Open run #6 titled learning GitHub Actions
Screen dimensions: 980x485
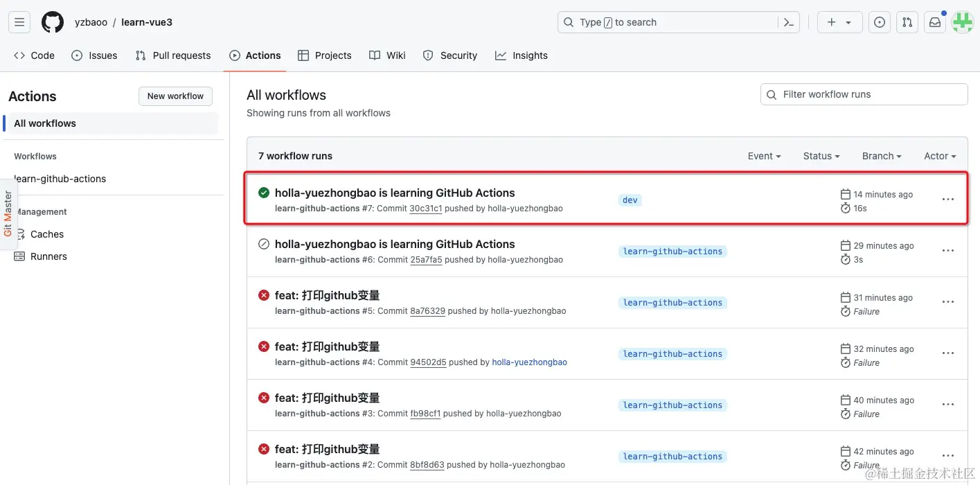(x=395, y=244)
